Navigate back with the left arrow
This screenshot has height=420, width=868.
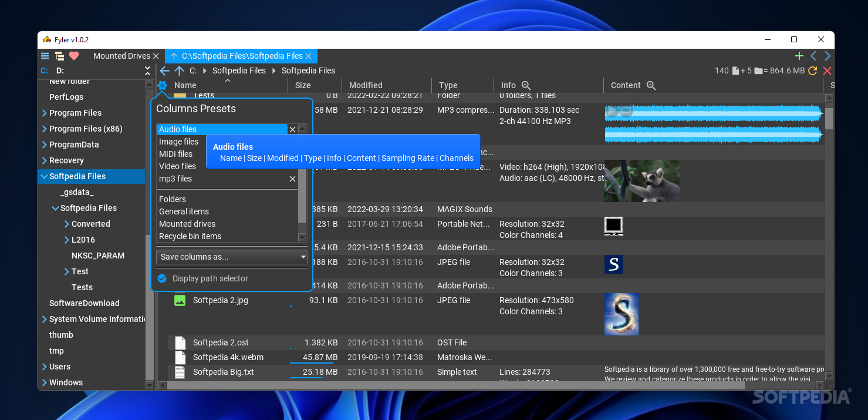click(x=164, y=70)
